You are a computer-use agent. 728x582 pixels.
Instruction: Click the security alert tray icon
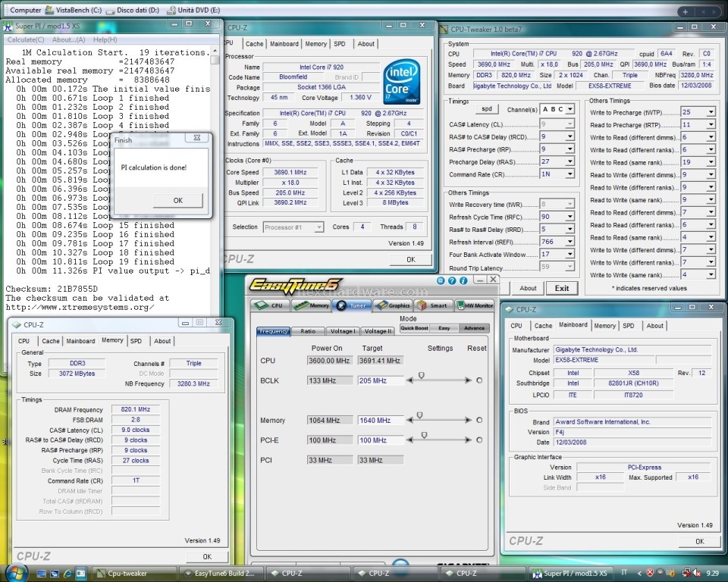(650, 573)
